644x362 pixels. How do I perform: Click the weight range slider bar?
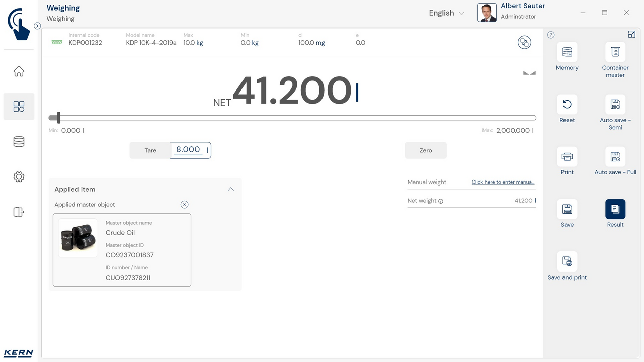(292, 118)
